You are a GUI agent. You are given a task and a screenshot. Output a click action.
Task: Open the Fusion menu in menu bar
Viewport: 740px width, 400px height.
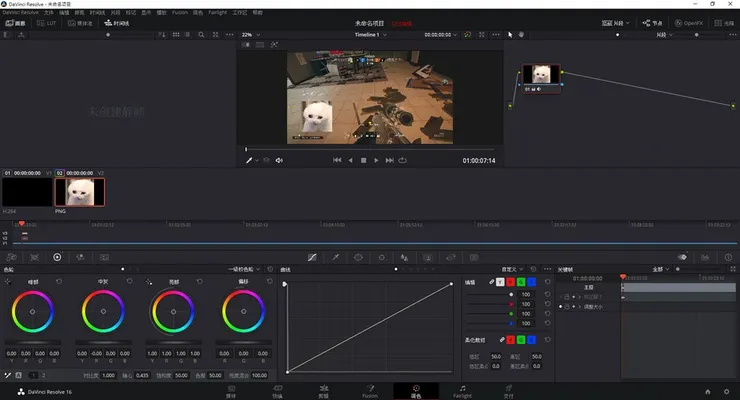(x=180, y=12)
